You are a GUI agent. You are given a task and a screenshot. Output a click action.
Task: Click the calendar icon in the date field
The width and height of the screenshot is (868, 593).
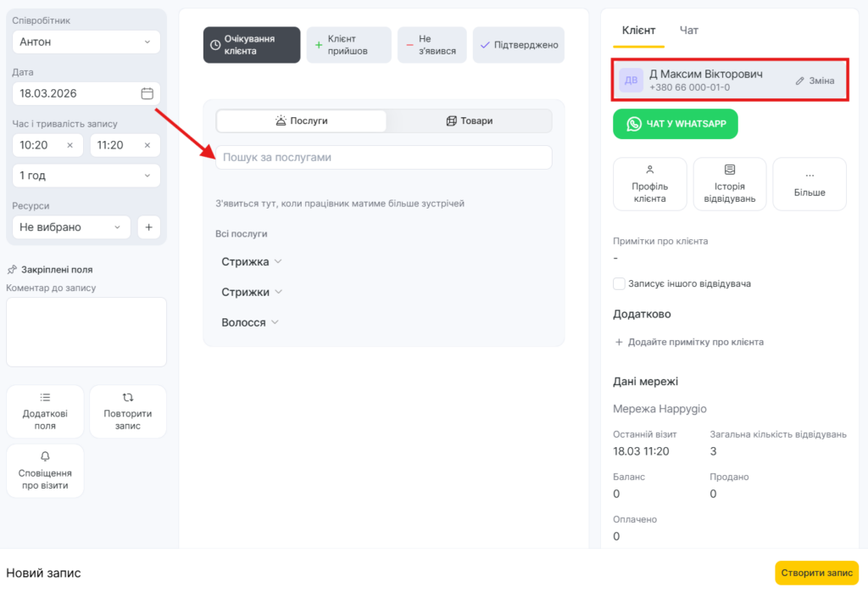click(147, 93)
